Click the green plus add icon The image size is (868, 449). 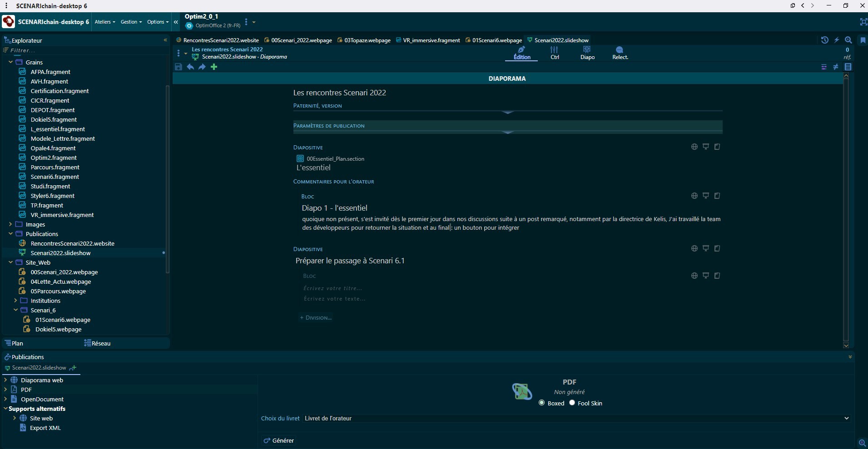(214, 67)
